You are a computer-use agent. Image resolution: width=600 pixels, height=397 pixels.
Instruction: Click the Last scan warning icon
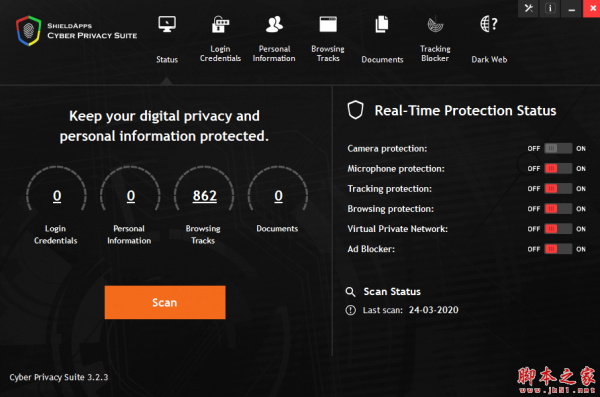(x=351, y=310)
